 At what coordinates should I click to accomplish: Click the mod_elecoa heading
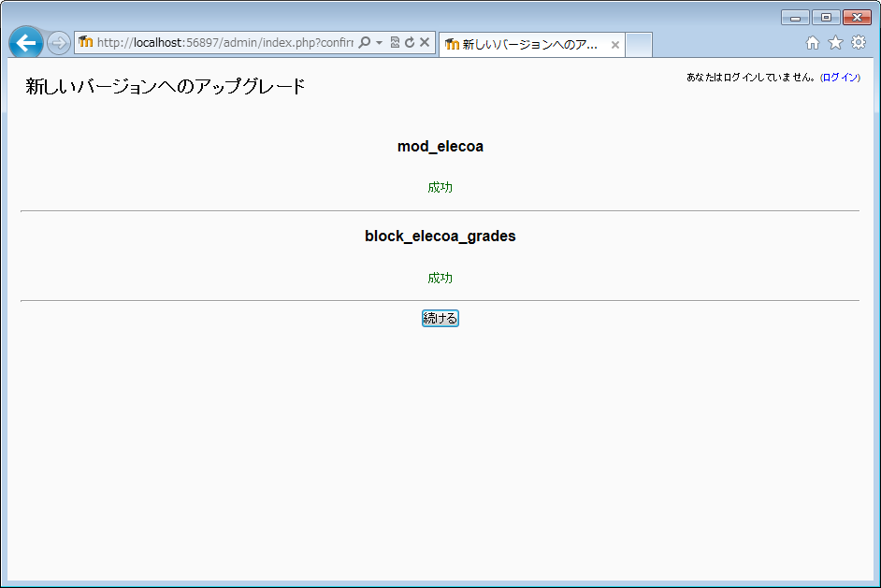click(440, 147)
